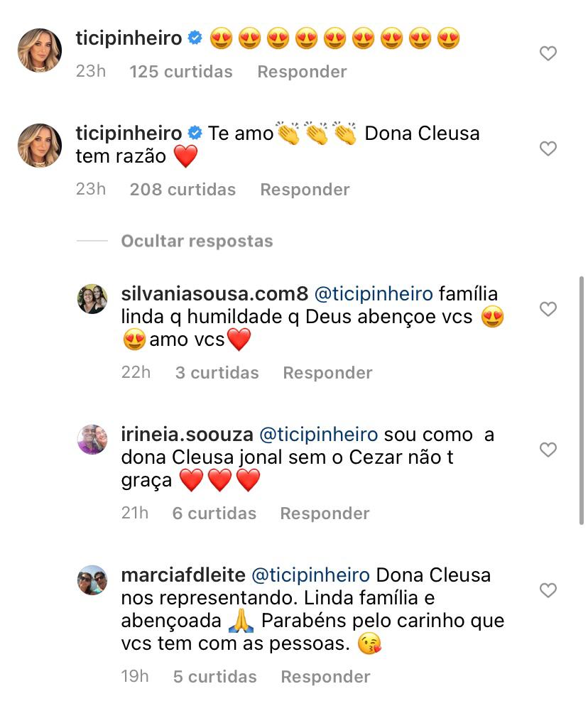Reply to the emoji comment with 125 curtidas
This screenshot has height=723, width=588.
pos(302,72)
